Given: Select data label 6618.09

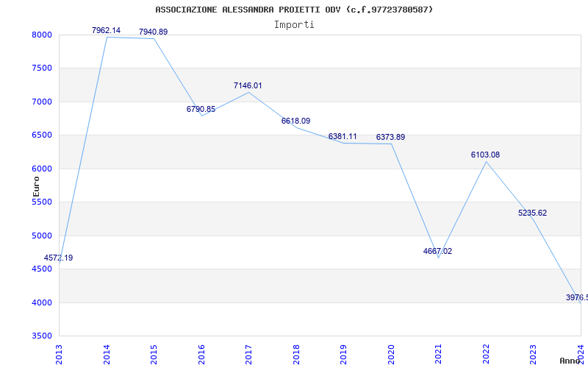Looking at the screenshot, I should point(296,121).
